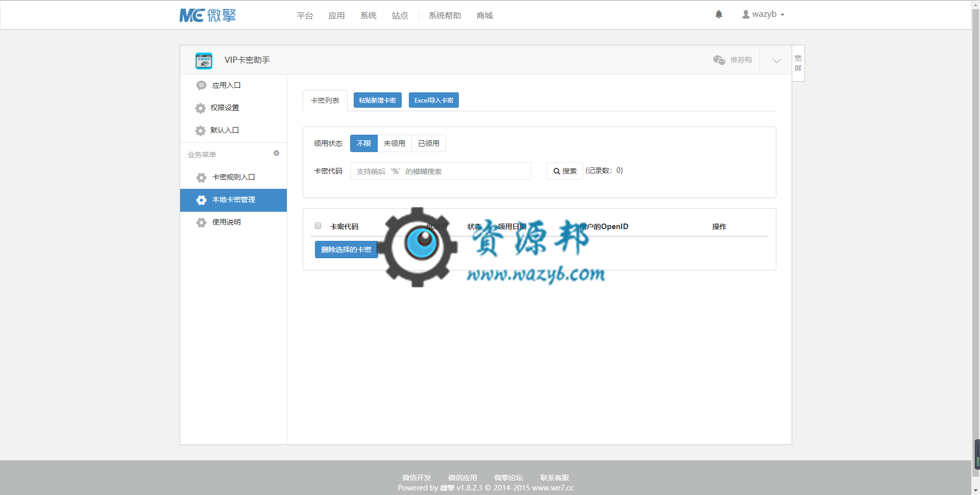Click 粘贴新增卡密 button
980x495 pixels.
377,100
